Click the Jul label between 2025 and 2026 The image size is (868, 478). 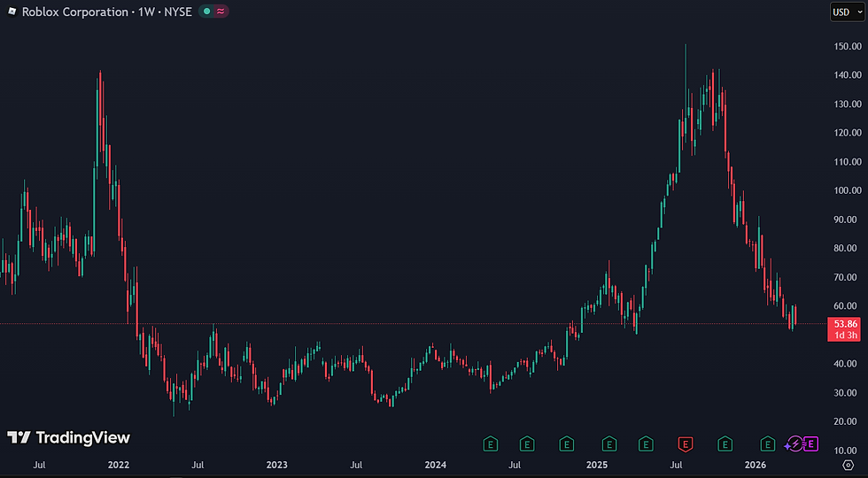click(x=676, y=465)
